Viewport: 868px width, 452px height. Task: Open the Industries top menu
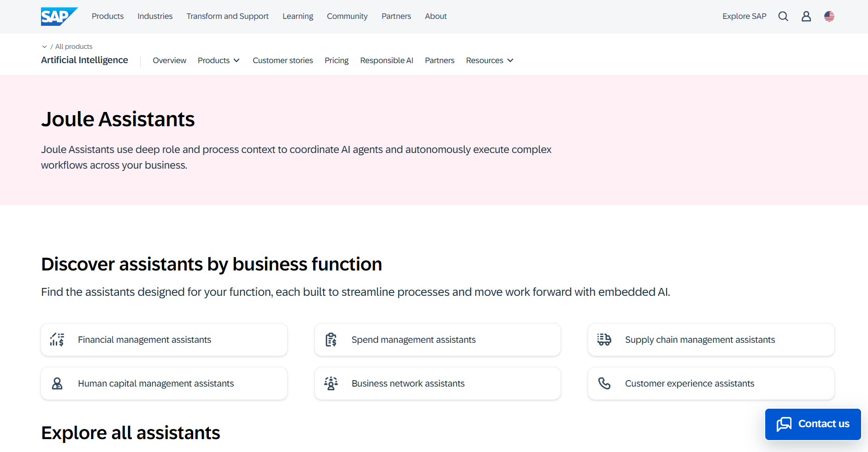[x=155, y=16]
